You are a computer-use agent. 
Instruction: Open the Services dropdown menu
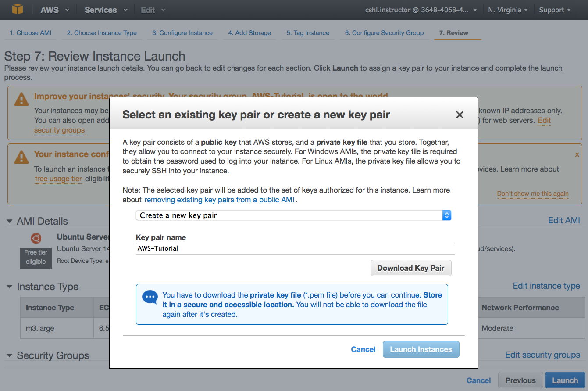tap(106, 10)
